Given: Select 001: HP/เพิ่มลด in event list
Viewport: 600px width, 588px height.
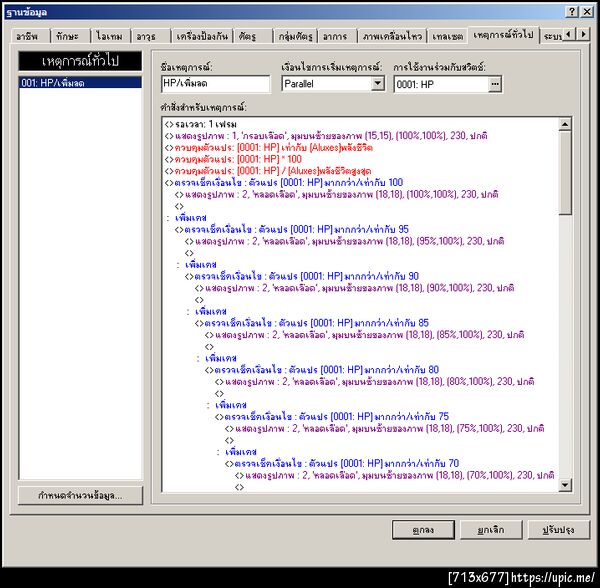Looking at the screenshot, I should click(x=80, y=83).
